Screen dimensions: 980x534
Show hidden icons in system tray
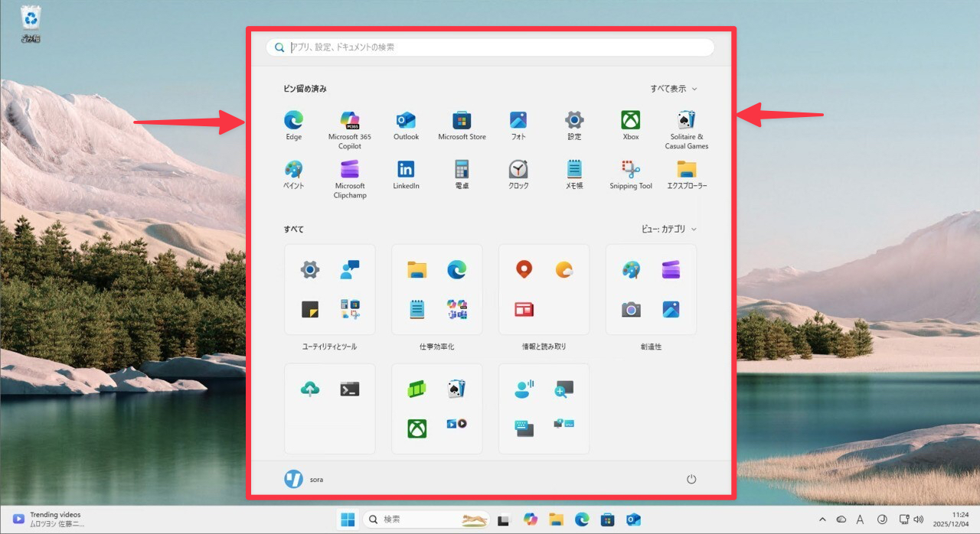point(822,519)
